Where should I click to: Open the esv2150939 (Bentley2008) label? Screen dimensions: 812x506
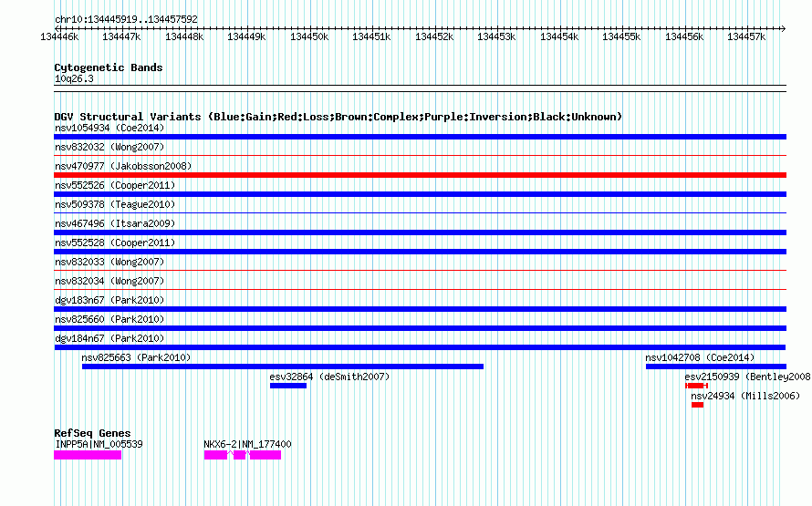coord(748,377)
